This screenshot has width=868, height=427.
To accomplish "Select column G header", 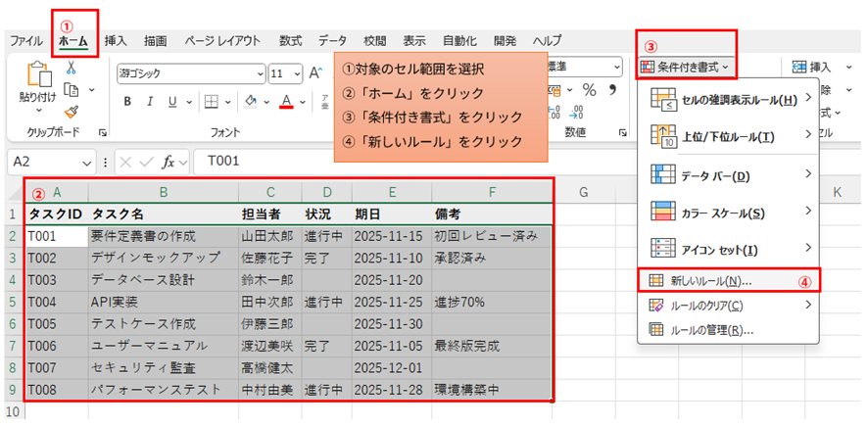I will 583,192.
